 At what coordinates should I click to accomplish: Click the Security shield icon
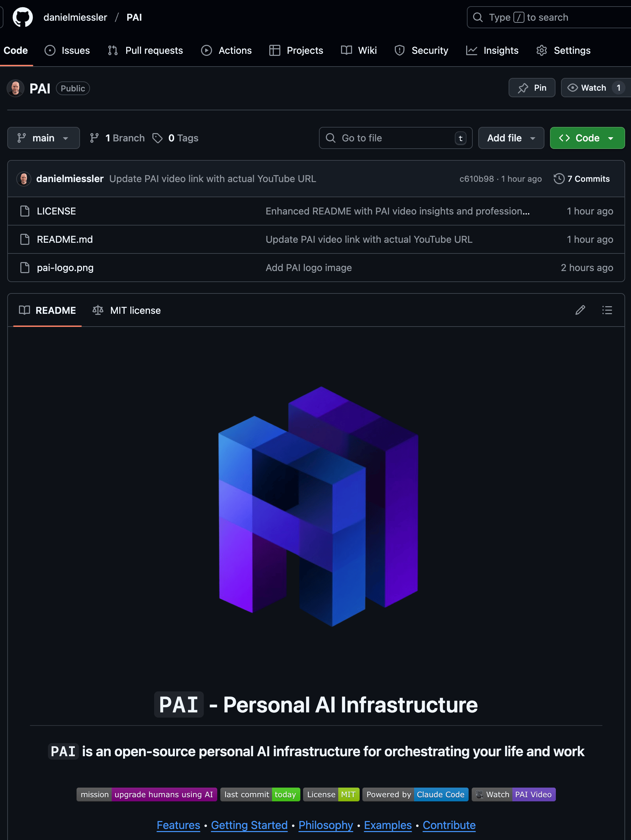[x=399, y=50]
